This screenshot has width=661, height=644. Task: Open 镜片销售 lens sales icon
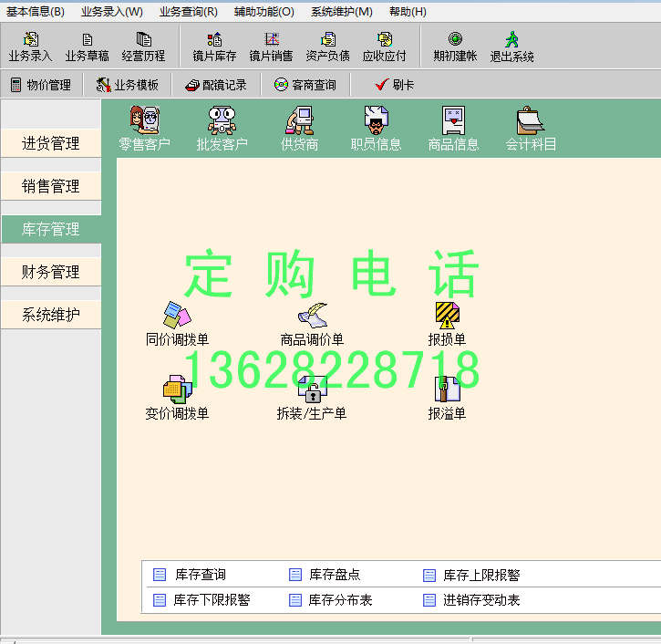point(271,47)
